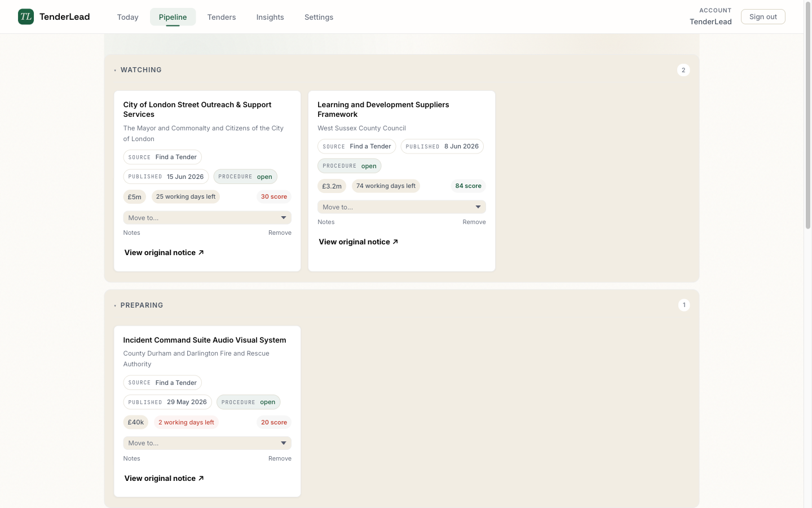Remove the City of London Street Outreach card
The image size is (812, 508).
tap(280, 233)
